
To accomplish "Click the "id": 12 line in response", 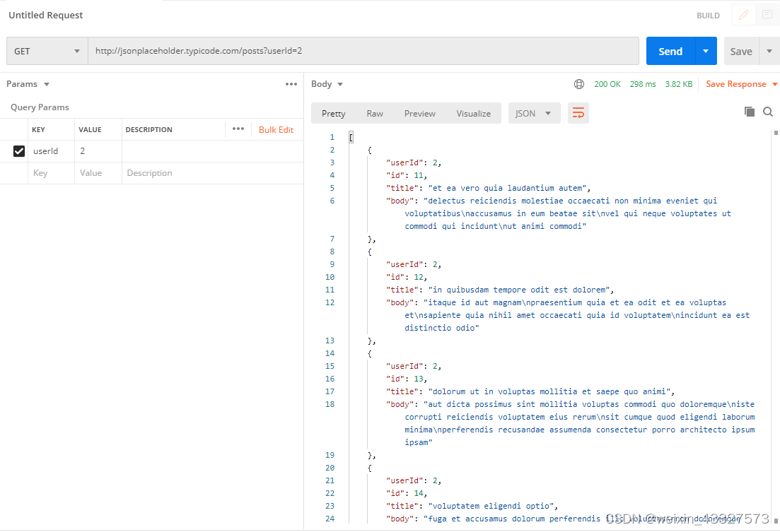I will (x=407, y=277).
